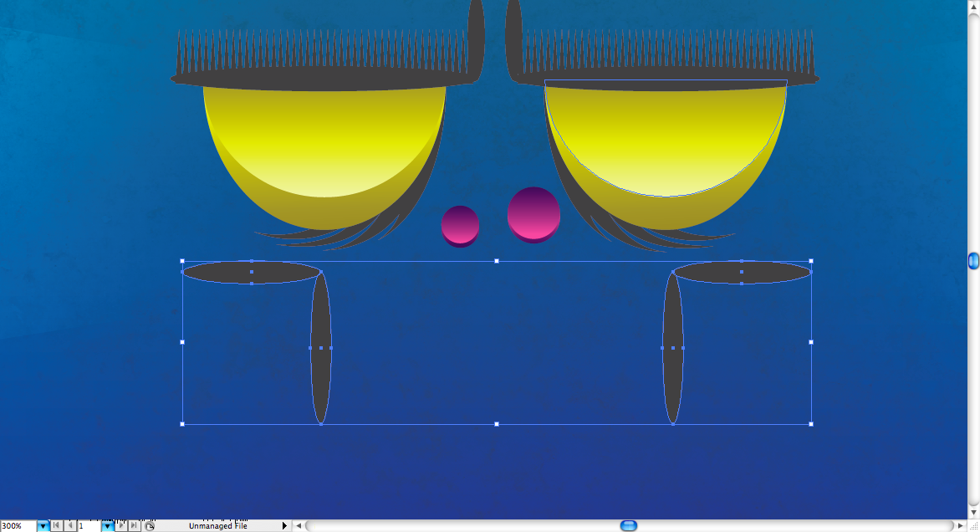Click the status icon beside Unmanaged File

coord(150,526)
